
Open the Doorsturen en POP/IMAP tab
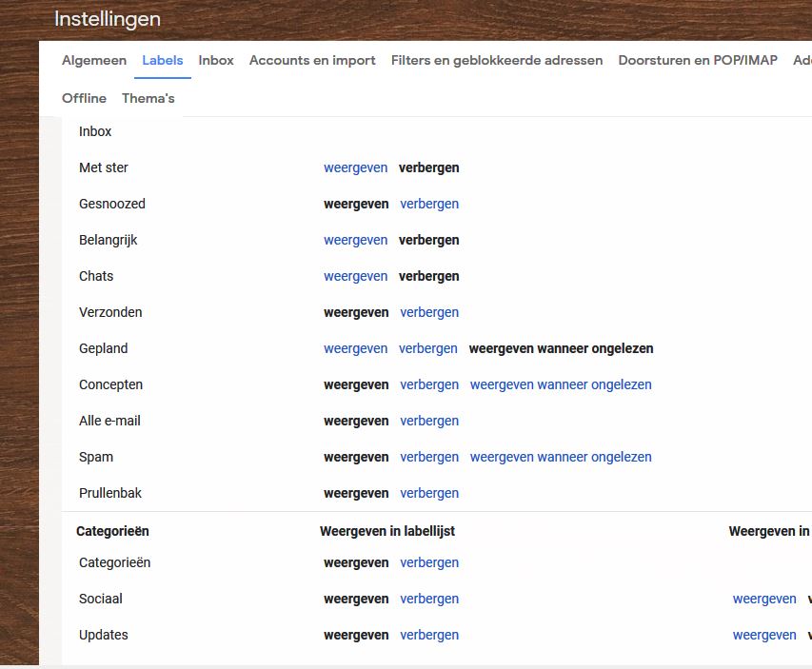[x=697, y=60]
